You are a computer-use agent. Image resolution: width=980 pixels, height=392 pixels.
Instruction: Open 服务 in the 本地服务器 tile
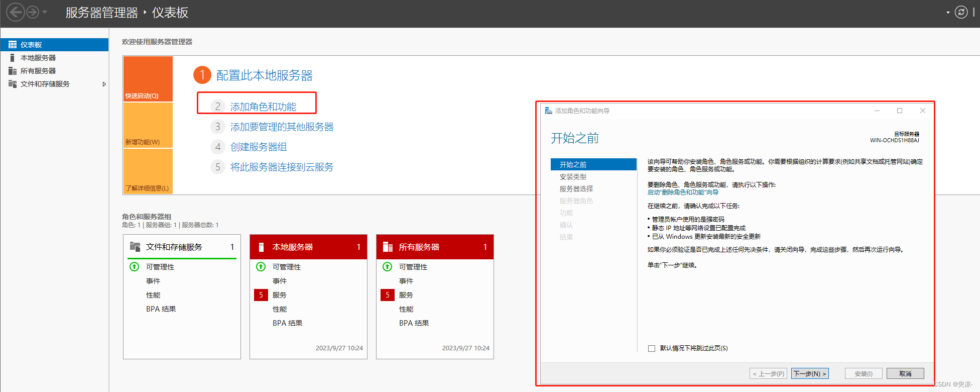(x=280, y=295)
